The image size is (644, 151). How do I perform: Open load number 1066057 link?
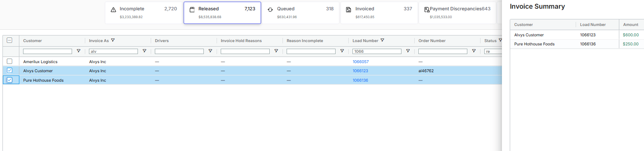click(360, 61)
